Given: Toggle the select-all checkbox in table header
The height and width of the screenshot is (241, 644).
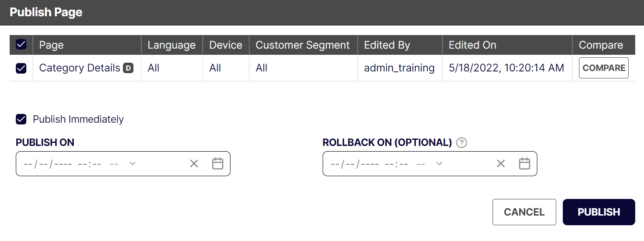Looking at the screenshot, I should [x=21, y=45].
